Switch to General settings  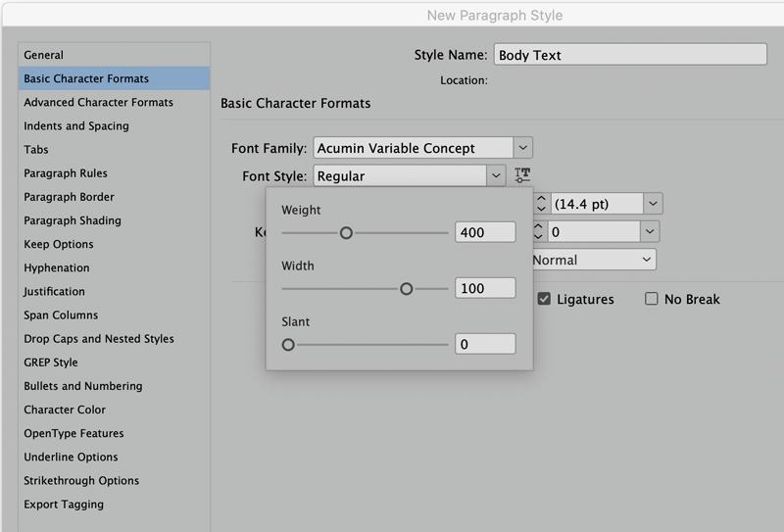(x=44, y=55)
